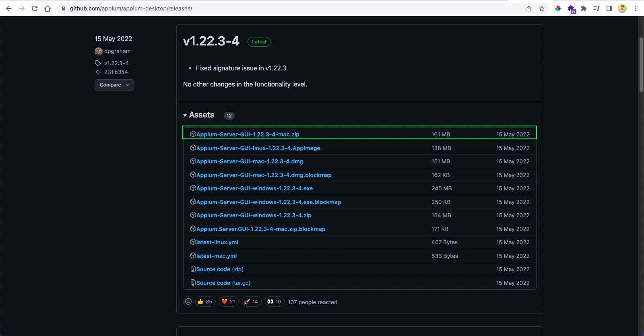644x336 pixels.
Task: Open the Extensions puzzle piece menu
Action: pyautogui.click(x=584, y=8)
